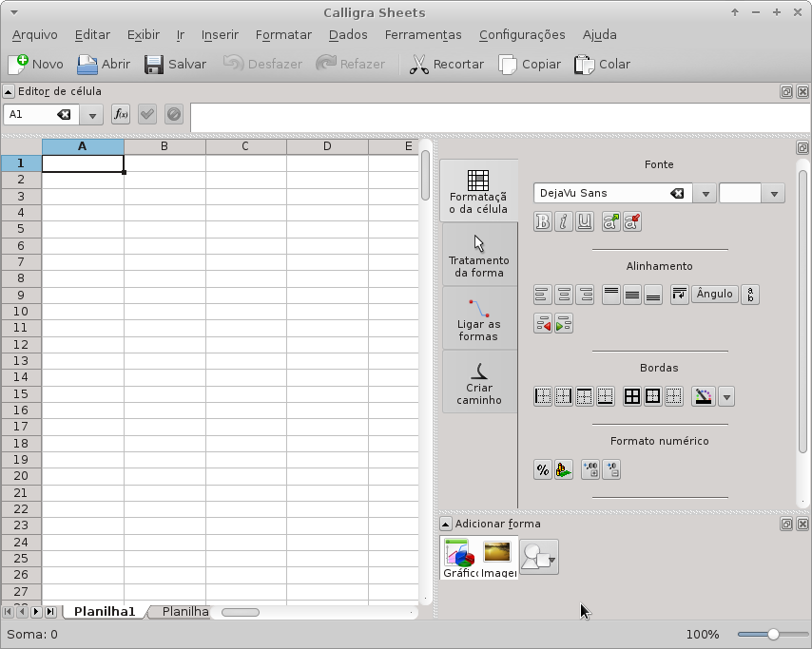This screenshot has height=649, width=812.
Task: Create a new document with Novo
Action: [x=36, y=65]
